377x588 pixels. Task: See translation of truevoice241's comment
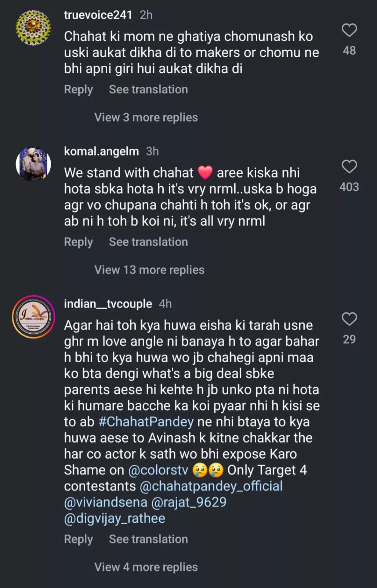pyautogui.click(x=148, y=89)
